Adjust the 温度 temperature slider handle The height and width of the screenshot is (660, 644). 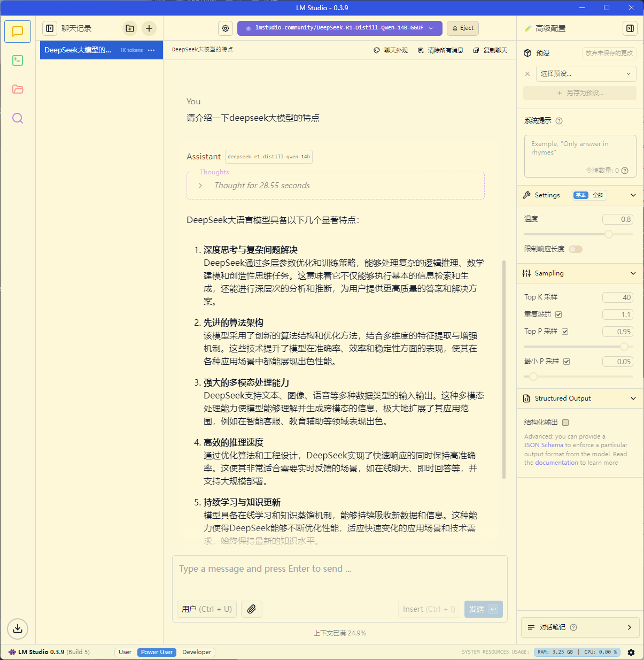coord(609,234)
